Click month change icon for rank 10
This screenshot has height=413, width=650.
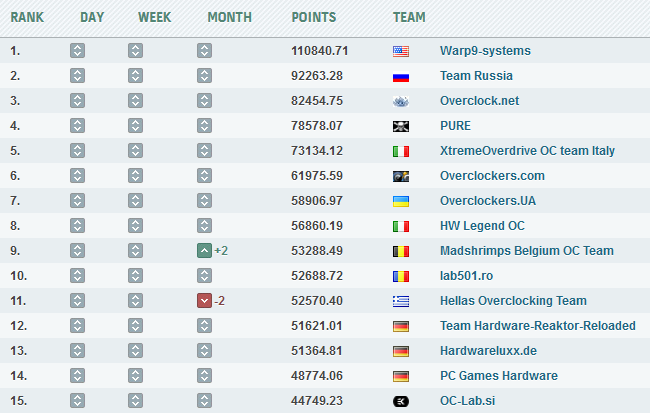(204, 276)
